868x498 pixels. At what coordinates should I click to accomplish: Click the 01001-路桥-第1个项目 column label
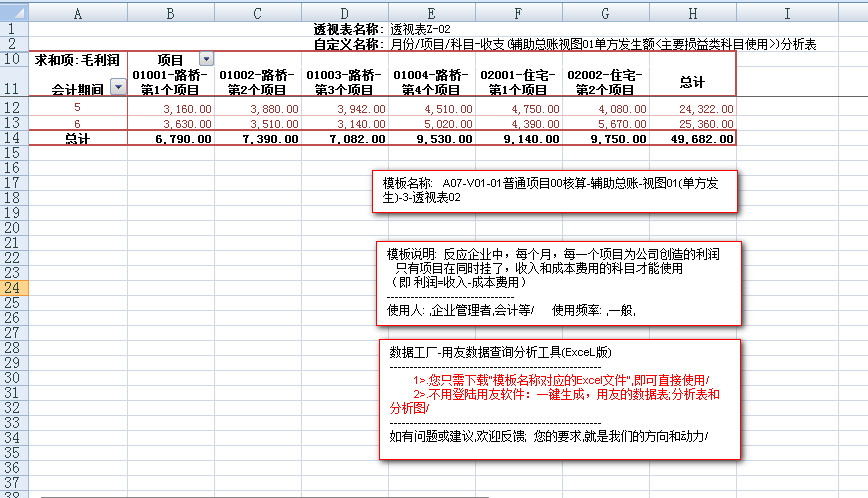171,82
